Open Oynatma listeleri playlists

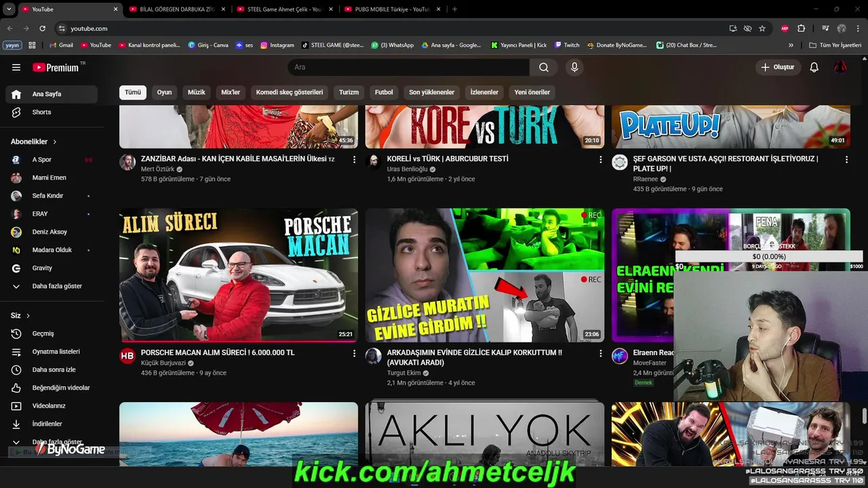52,352
